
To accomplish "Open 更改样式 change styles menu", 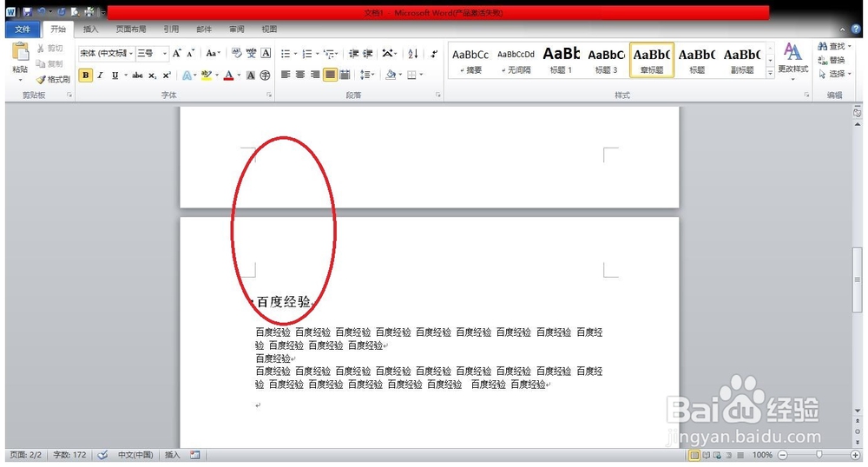I will click(x=792, y=61).
